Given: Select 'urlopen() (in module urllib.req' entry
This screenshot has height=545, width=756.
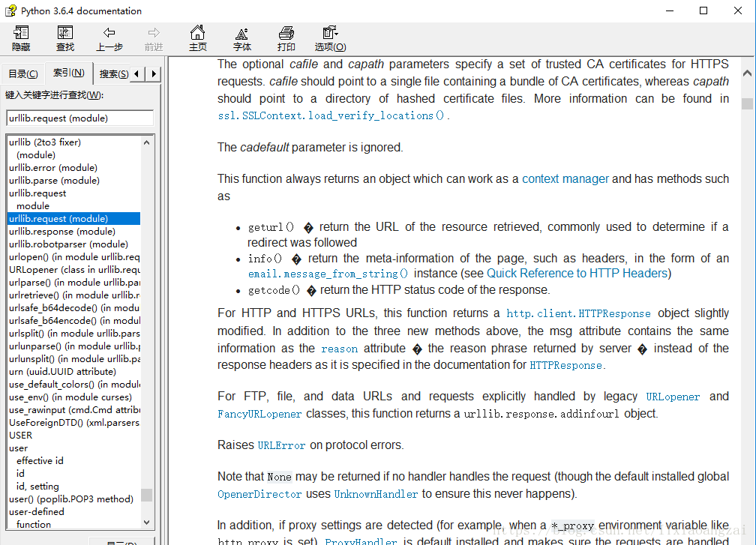Looking at the screenshot, I should pos(74,257).
